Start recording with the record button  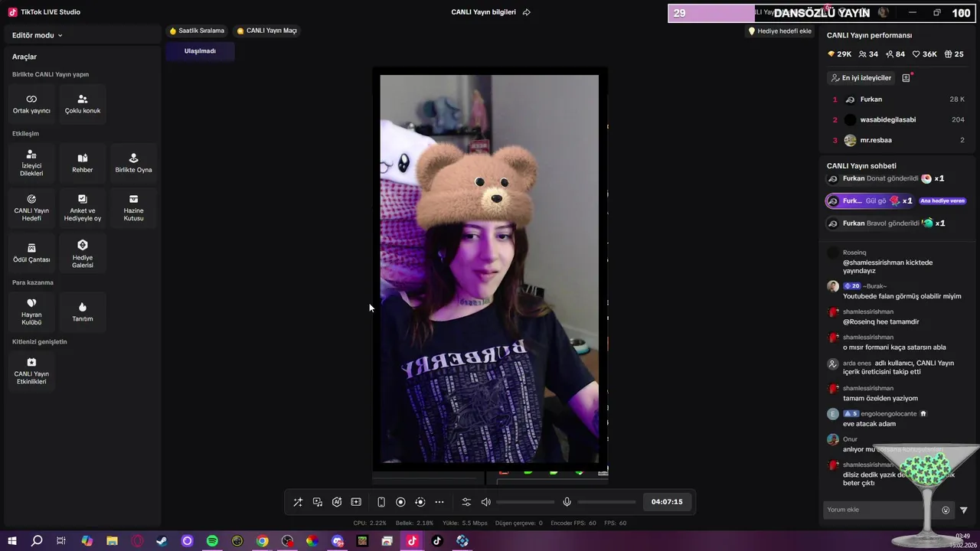(400, 502)
